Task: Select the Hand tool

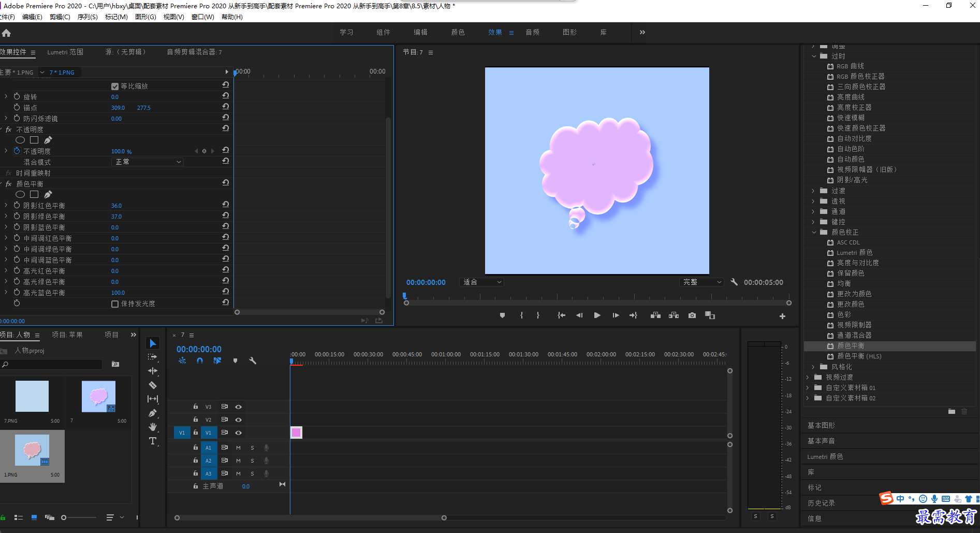Action: 153,427
